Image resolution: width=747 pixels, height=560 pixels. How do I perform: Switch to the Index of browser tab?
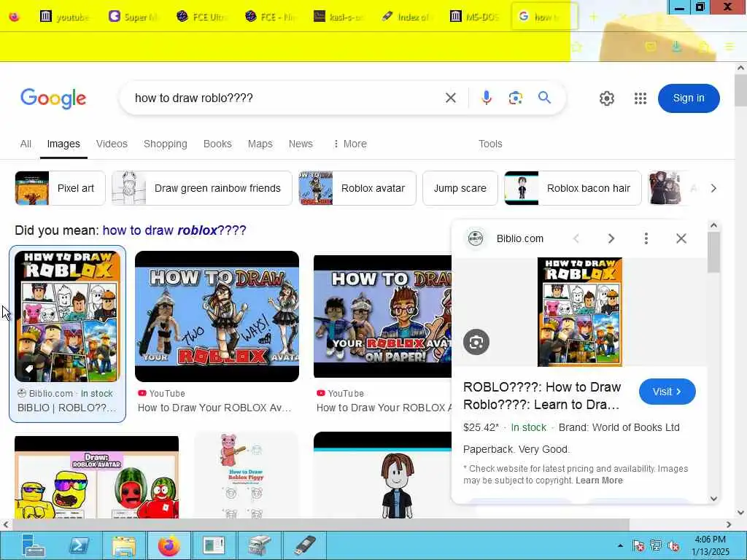point(406,17)
